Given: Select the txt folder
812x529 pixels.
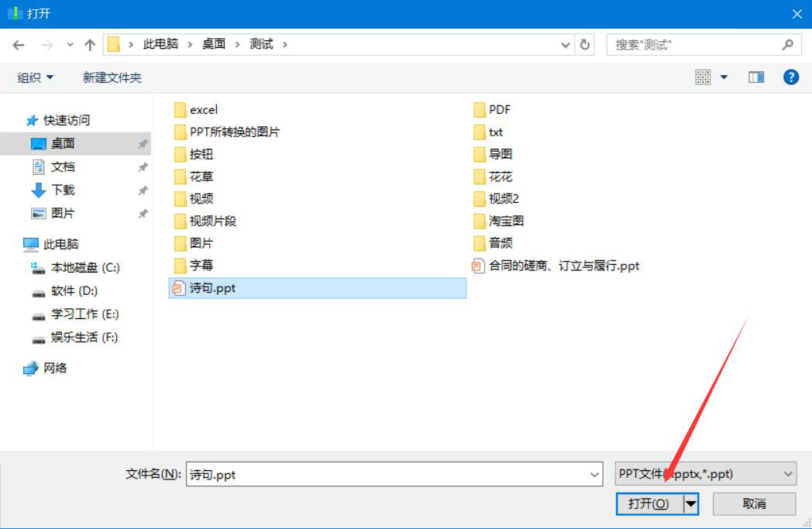Looking at the screenshot, I should click(x=488, y=132).
